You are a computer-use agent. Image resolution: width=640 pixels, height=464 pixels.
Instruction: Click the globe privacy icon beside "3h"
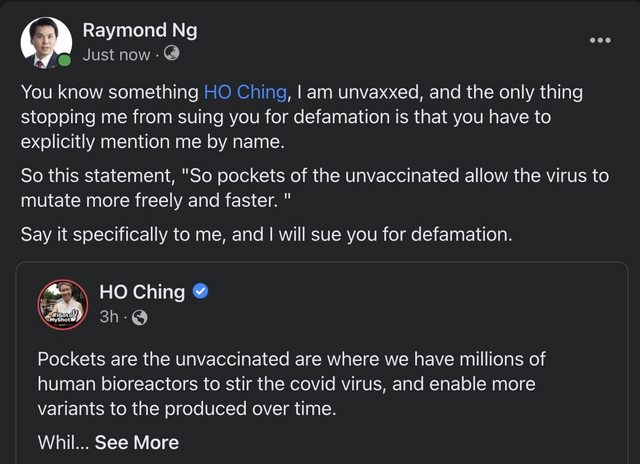(139, 317)
